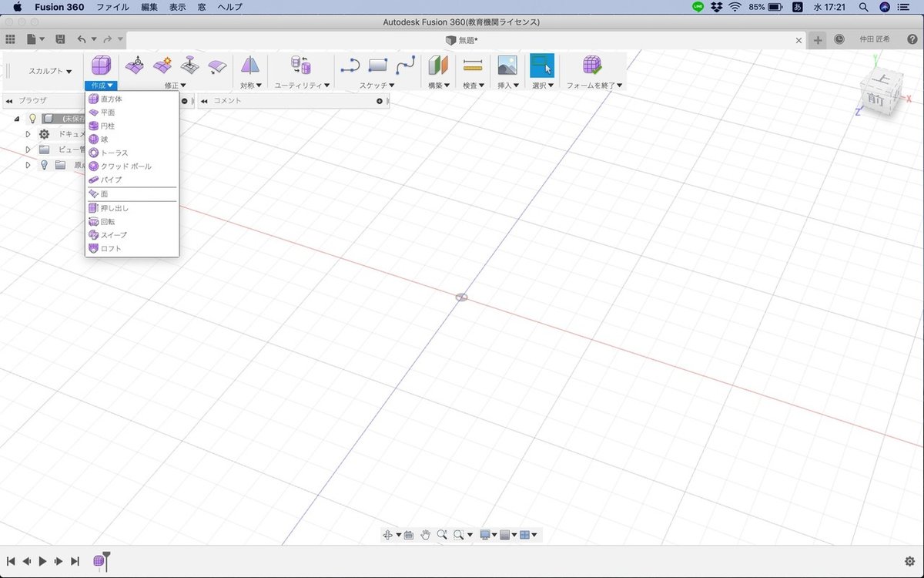Open the ユーティリティ dropdown

point(303,86)
